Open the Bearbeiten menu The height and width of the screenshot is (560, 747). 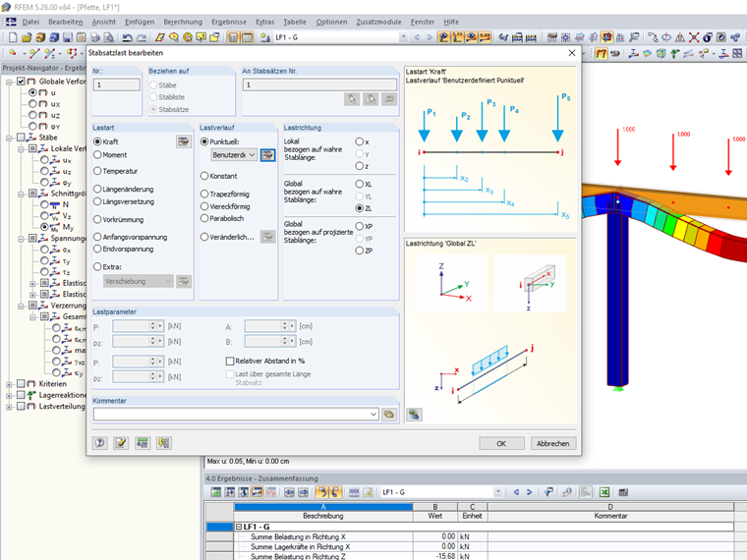tap(66, 22)
